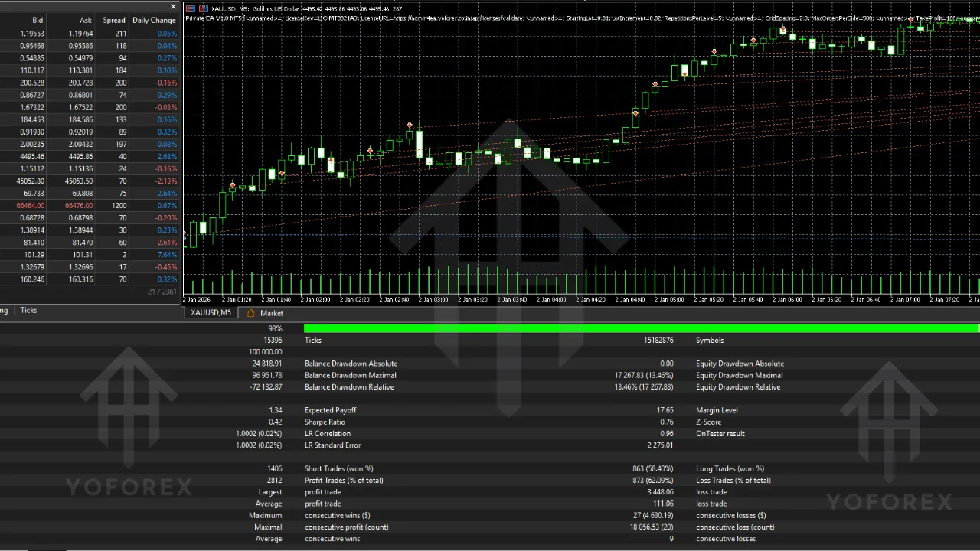The height and width of the screenshot is (551, 980).
Task: Click the daily change 2.68%
Action: (x=167, y=156)
